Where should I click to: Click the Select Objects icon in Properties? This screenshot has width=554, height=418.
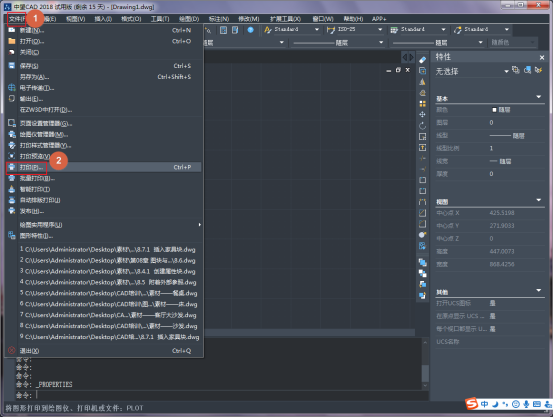527,70
